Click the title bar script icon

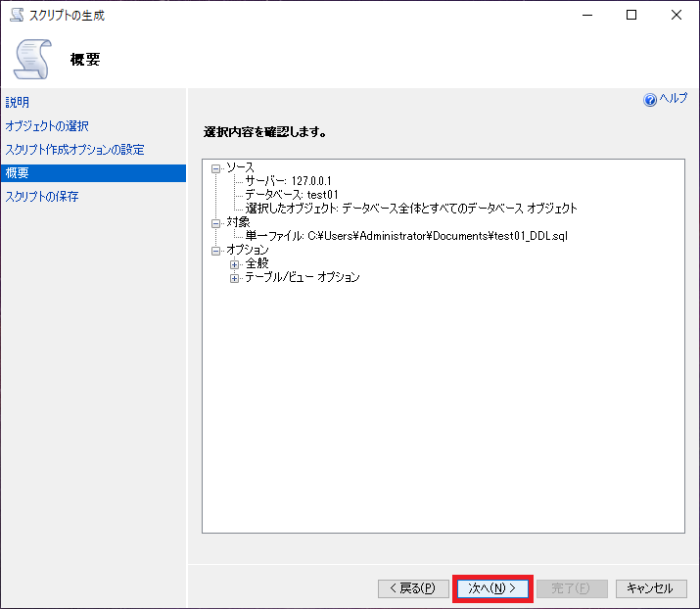coord(16,15)
